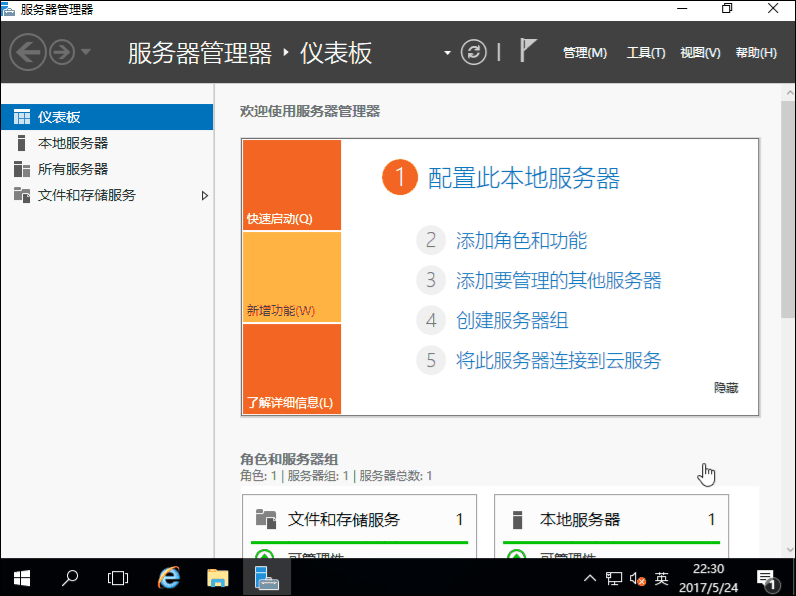Open the Action Center notification icon
Screen dimensions: 796x596
click(768, 579)
